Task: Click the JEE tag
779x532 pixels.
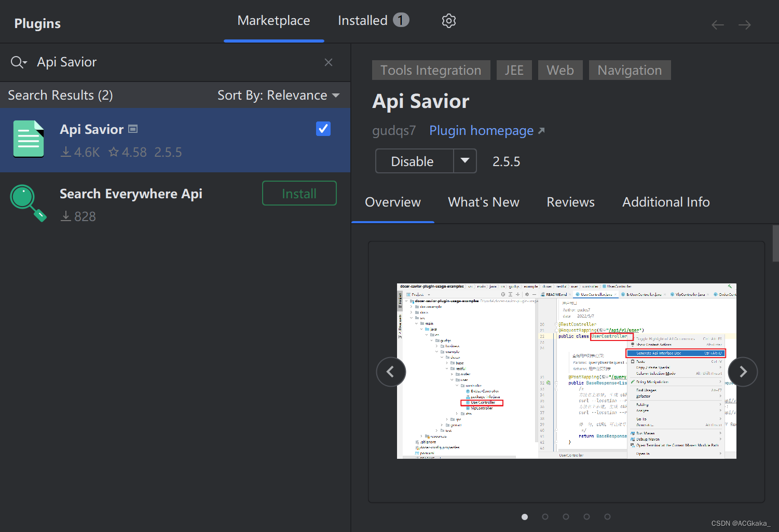Action: (x=514, y=70)
